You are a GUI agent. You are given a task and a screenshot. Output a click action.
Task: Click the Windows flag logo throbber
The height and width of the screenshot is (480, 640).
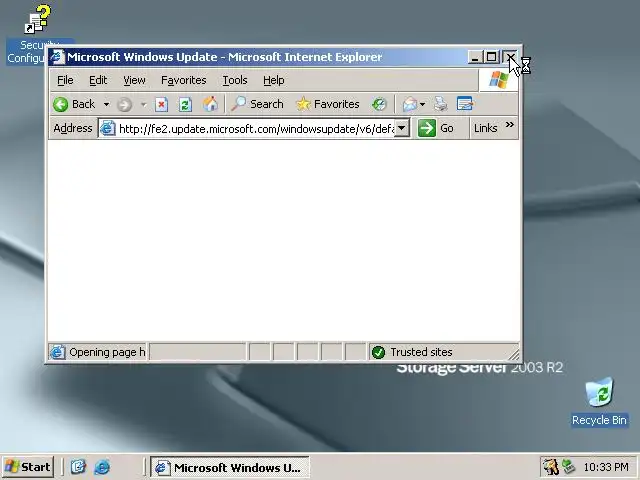pos(499,80)
